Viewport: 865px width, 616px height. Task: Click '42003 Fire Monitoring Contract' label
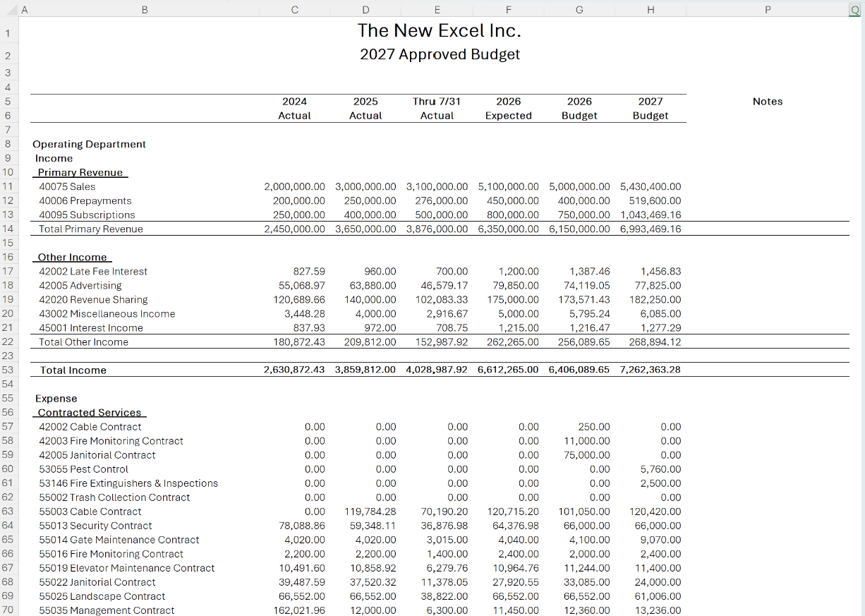(x=111, y=440)
